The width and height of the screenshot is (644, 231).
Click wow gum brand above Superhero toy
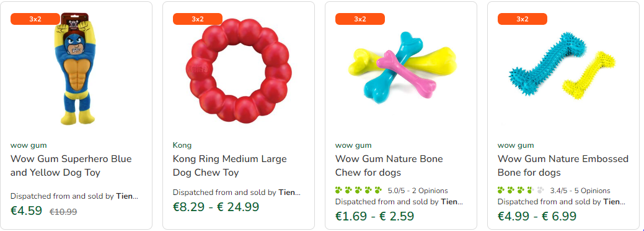[29, 145]
